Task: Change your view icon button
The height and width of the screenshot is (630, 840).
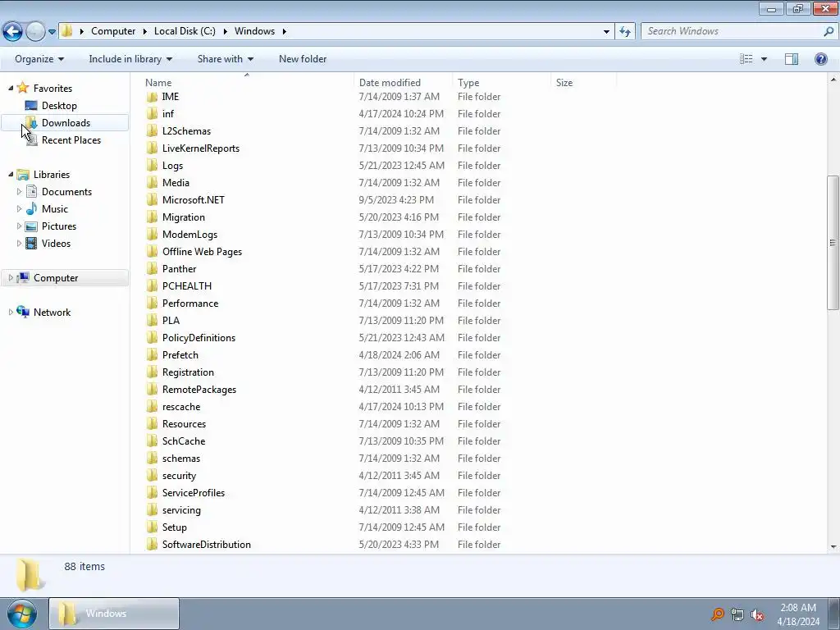Action: point(746,59)
